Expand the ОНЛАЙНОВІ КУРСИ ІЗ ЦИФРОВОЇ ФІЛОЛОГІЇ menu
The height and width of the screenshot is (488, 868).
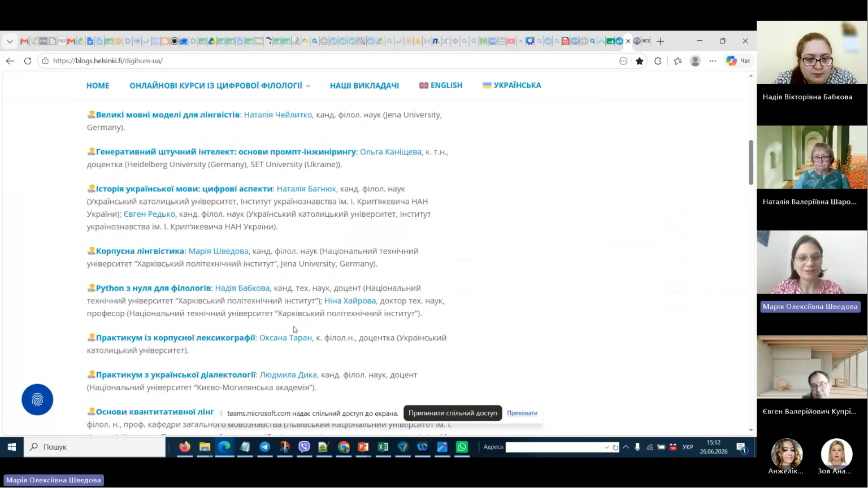[x=220, y=85]
